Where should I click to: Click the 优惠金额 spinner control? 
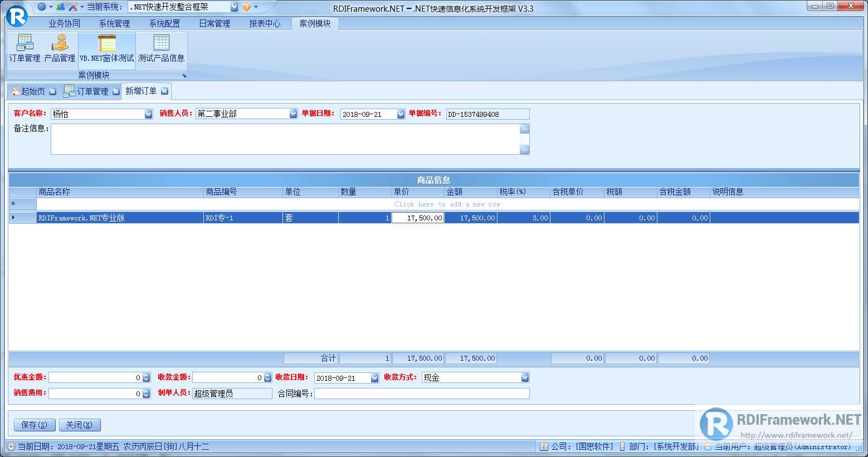click(146, 377)
